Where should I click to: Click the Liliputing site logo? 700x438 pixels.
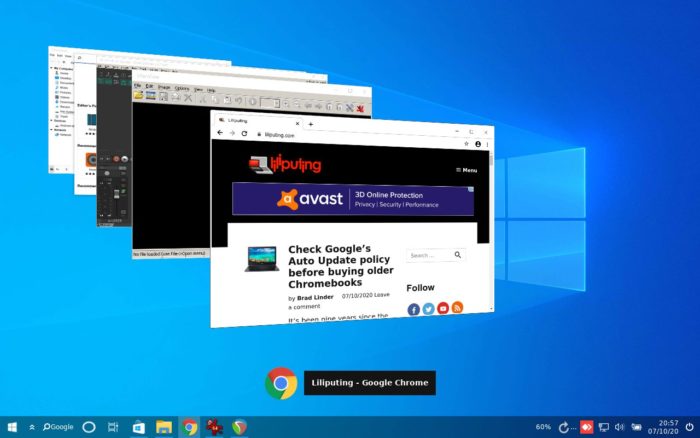[x=285, y=164]
